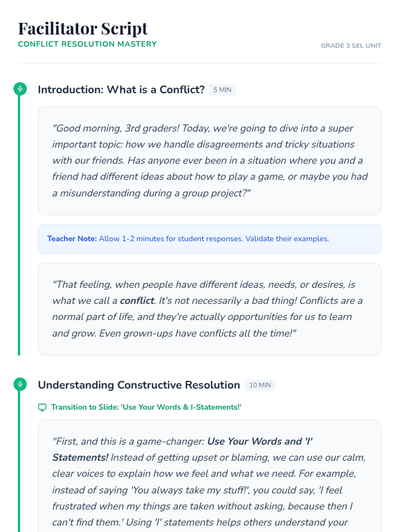Screen dimensions: 399x532
Task: Click the Facilitator Script title
Action: point(83,28)
